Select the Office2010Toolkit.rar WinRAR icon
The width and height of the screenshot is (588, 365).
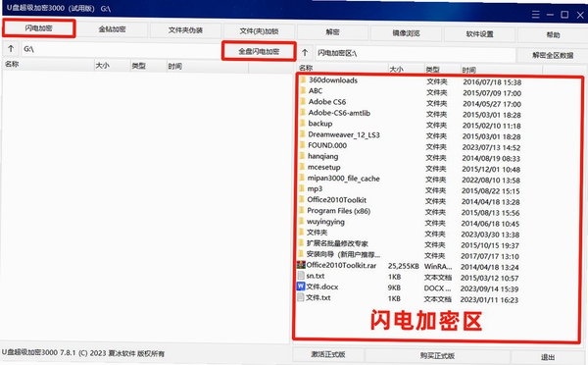[x=301, y=265]
